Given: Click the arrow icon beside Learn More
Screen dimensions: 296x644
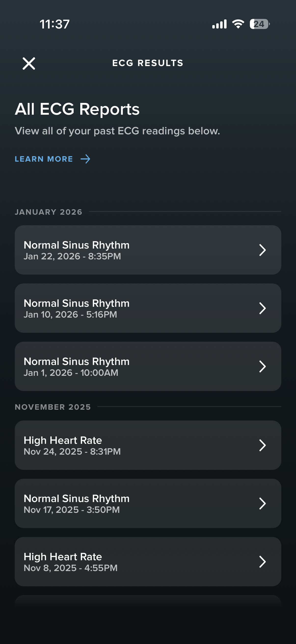Looking at the screenshot, I should tap(85, 159).
